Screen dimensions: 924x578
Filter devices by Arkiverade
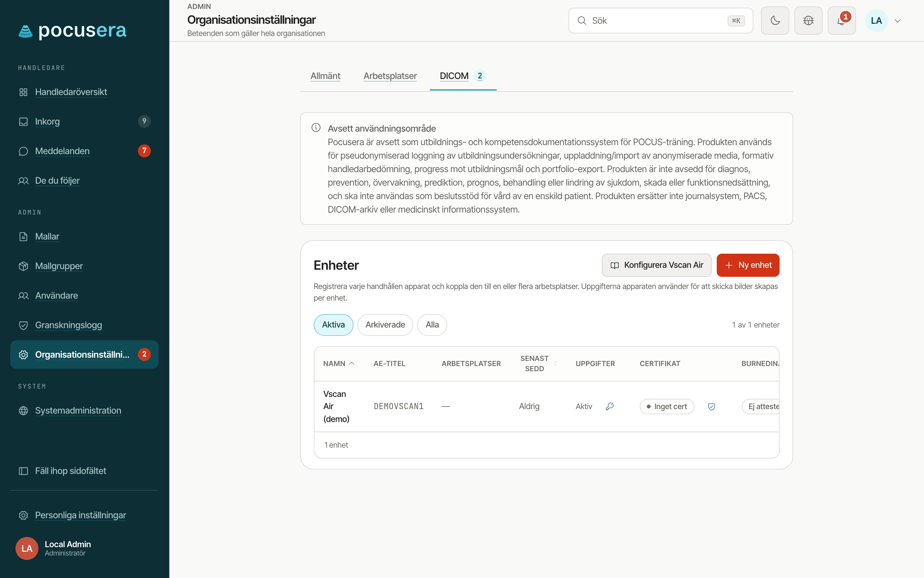point(385,325)
